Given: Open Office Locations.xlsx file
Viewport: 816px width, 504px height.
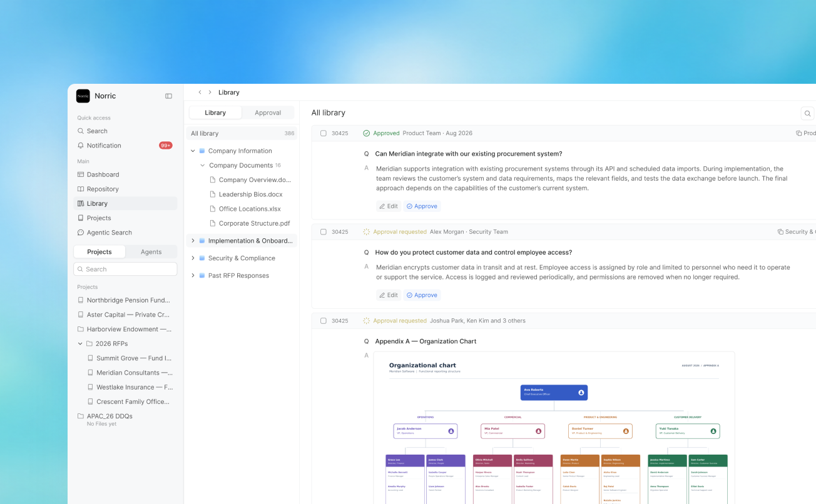Looking at the screenshot, I should coord(245,209).
